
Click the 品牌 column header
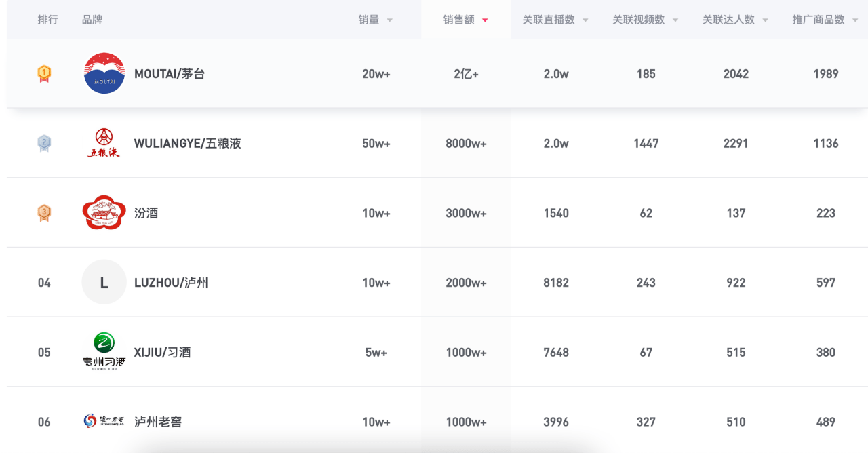point(92,20)
